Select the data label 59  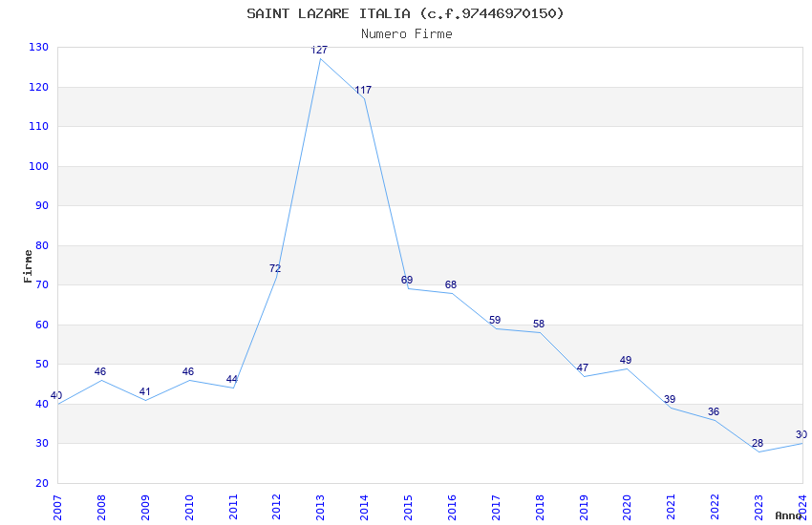pyautogui.click(x=495, y=320)
